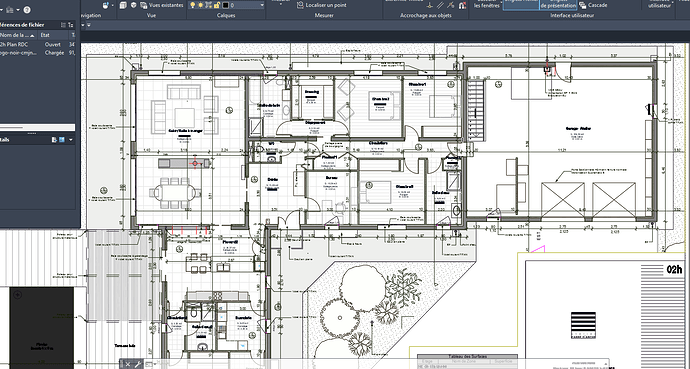Open Basculer les fenêtres dropdown

[x=487, y=4]
